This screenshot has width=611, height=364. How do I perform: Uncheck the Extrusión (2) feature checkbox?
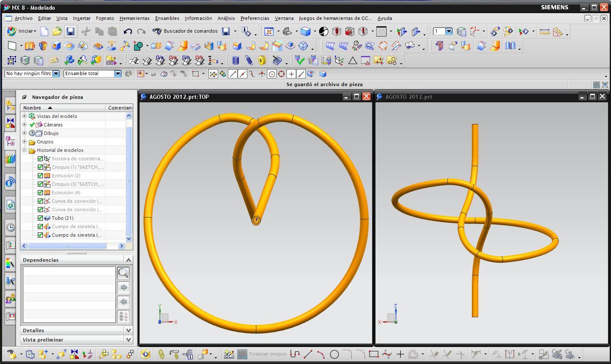(x=40, y=176)
